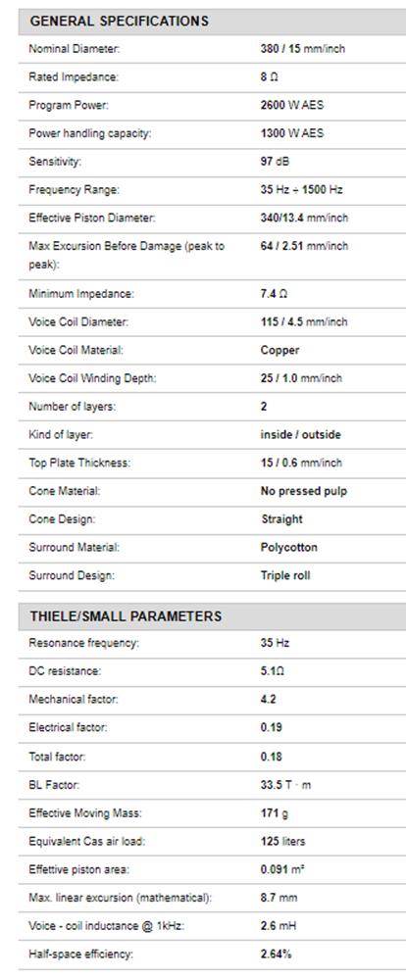Click the Program Power value 2600 W AES
This screenshot has width=406, height=980.
pos(291,105)
